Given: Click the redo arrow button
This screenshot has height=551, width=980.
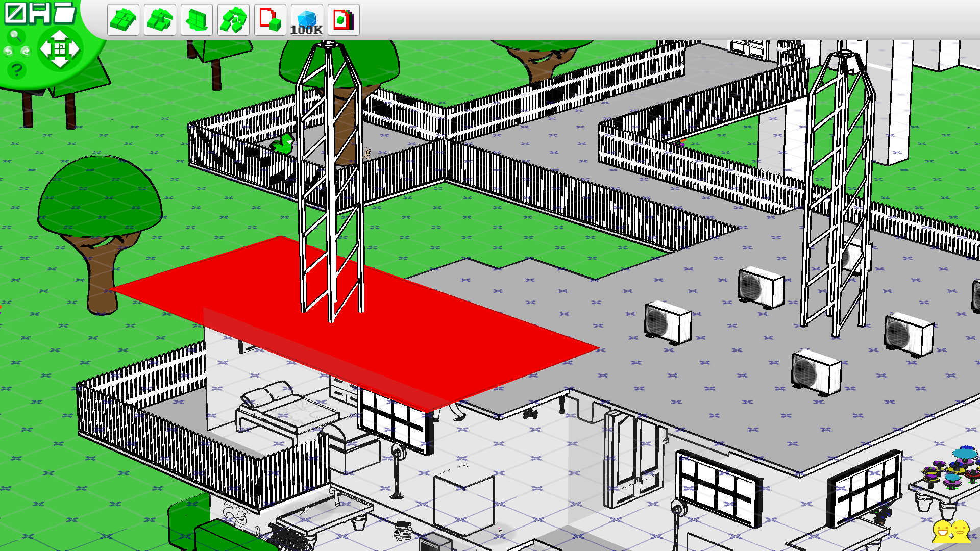Looking at the screenshot, I should 26,51.
